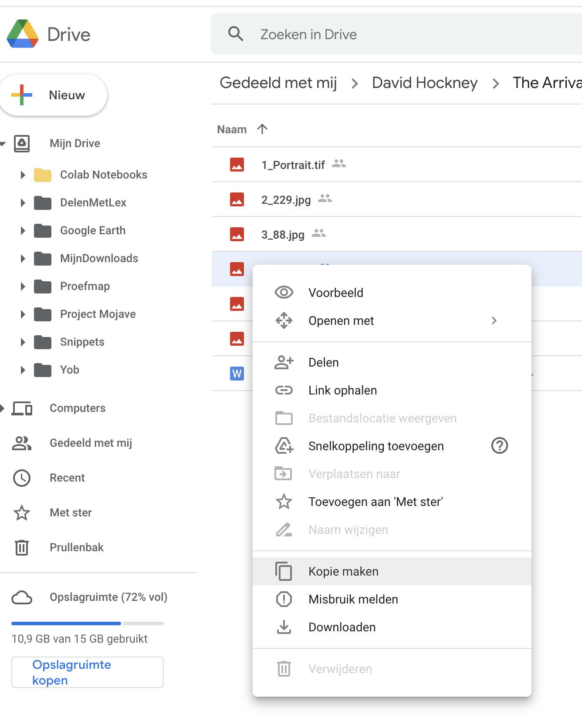Screen dimensions: 582x728
Task: Open the Mijn Drive tree item
Action: click(75, 143)
